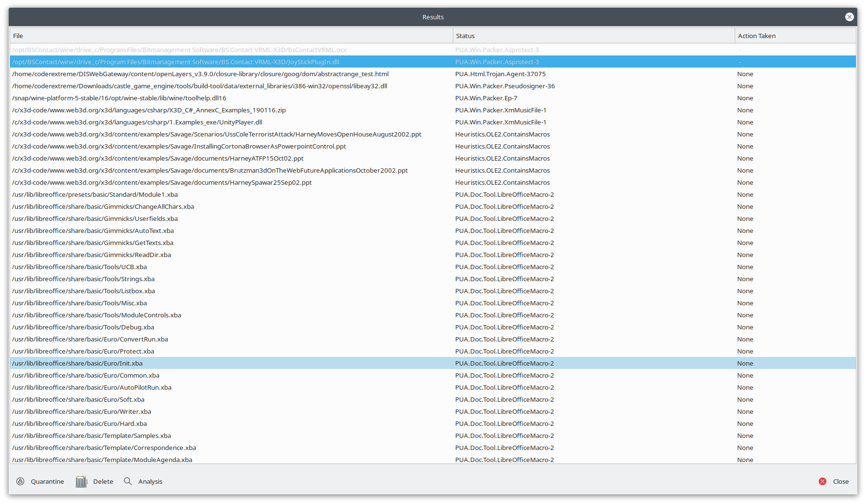Select the UnityPlayer.dll result row
Image resolution: width=866 pixels, height=504 pixels.
pyautogui.click(x=137, y=122)
